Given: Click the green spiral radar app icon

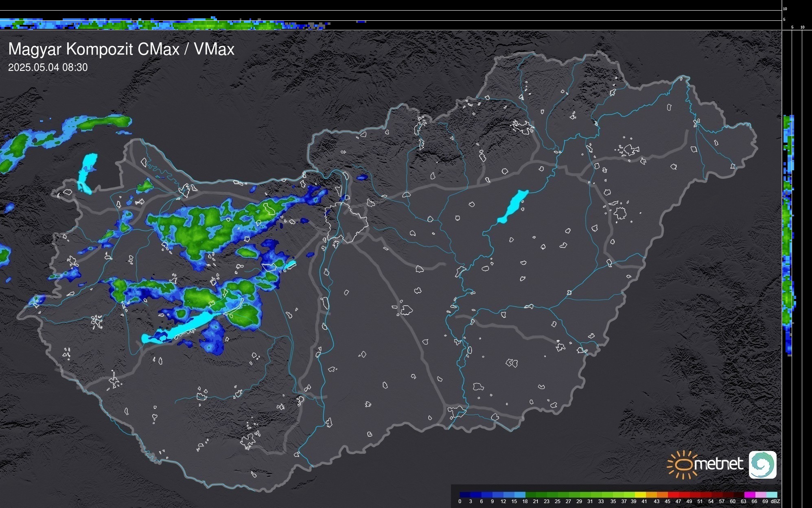Looking at the screenshot, I should [762, 464].
